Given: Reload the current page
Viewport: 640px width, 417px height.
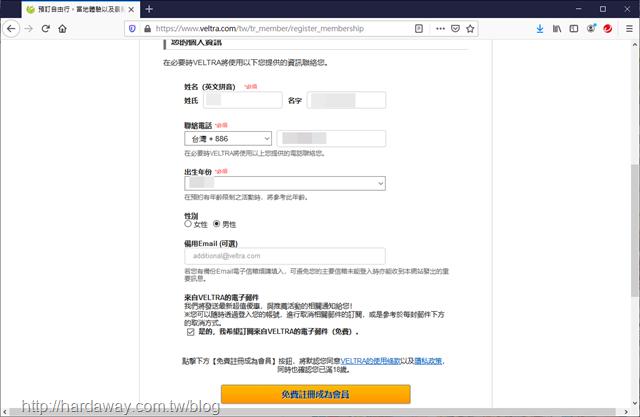Looking at the screenshot, I should coord(46,29).
